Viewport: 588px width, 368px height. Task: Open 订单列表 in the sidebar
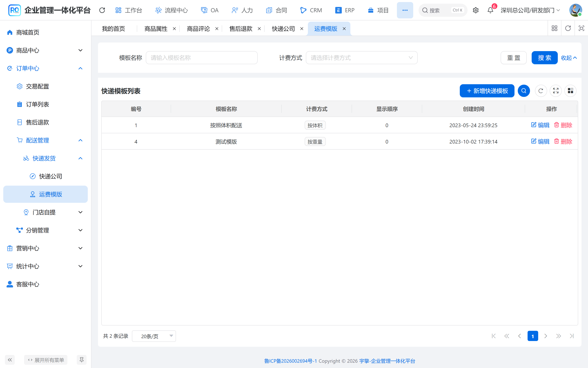tap(46, 104)
